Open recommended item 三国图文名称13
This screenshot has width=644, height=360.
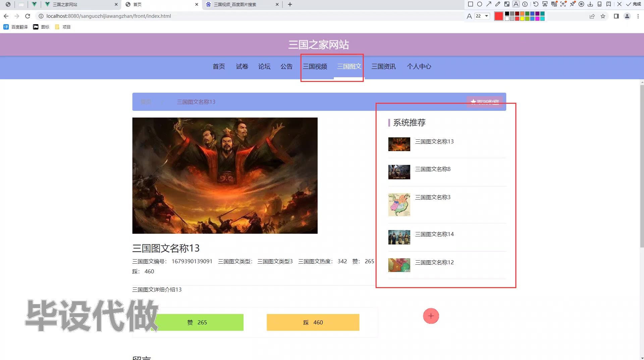[x=434, y=141]
